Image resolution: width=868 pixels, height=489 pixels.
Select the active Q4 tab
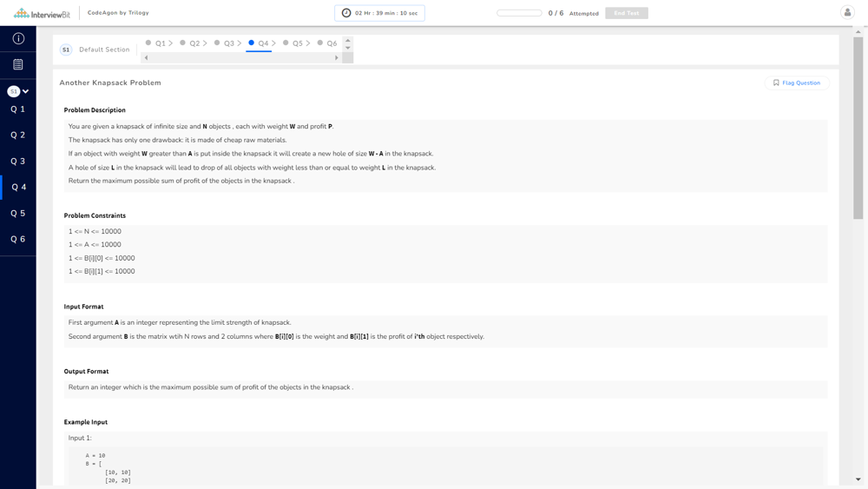(259, 43)
